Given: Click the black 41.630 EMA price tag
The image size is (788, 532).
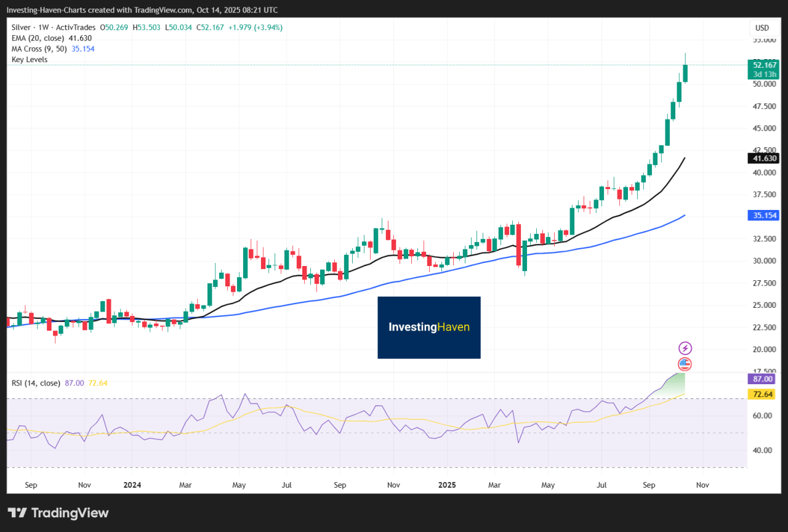Looking at the screenshot, I should pos(764,158).
